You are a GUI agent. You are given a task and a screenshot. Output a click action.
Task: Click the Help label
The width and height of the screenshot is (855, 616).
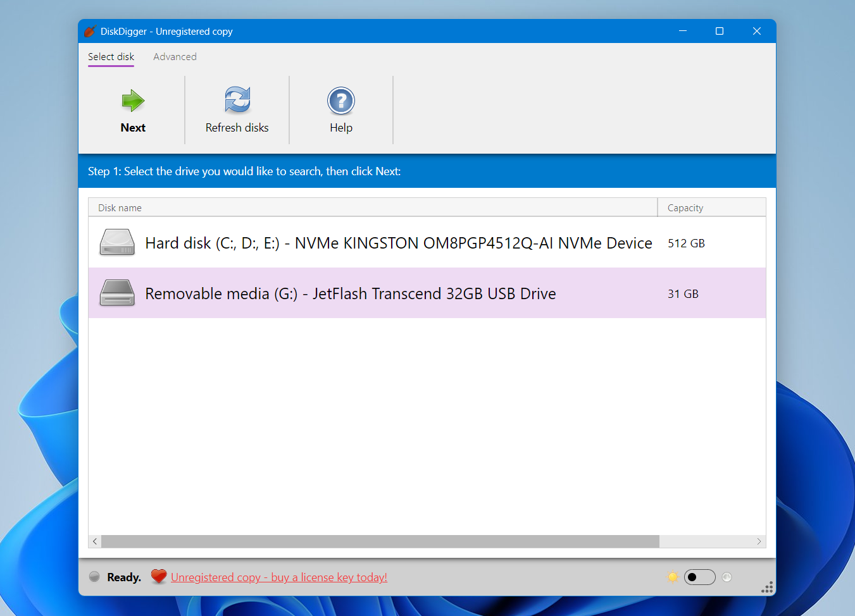pos(341,128)
